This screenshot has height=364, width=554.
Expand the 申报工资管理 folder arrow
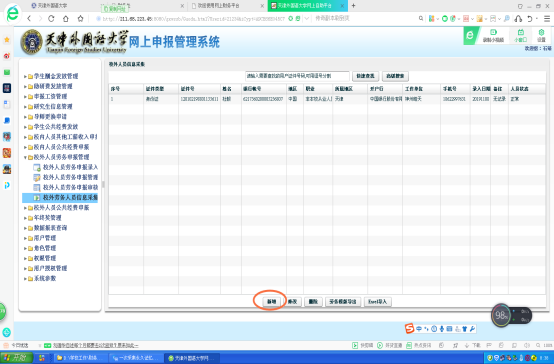click(x=25, y=96)
